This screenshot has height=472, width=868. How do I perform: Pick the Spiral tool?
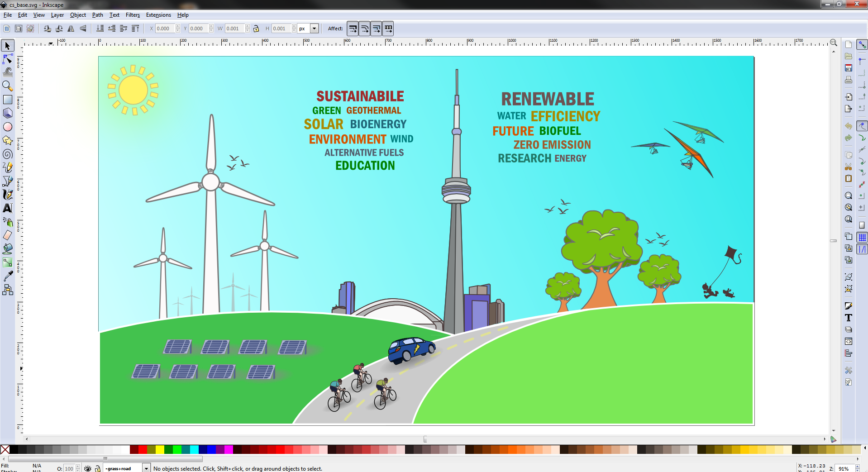(x=8, y=154)
